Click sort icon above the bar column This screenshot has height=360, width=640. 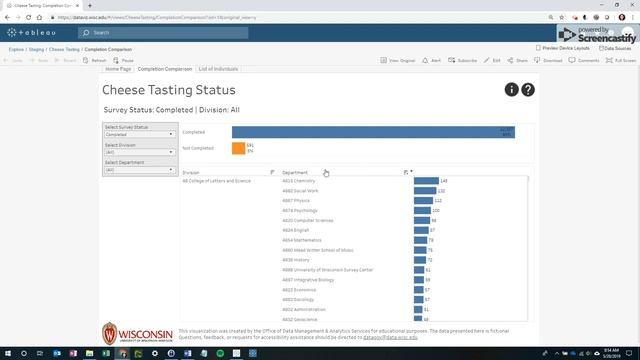406,172
